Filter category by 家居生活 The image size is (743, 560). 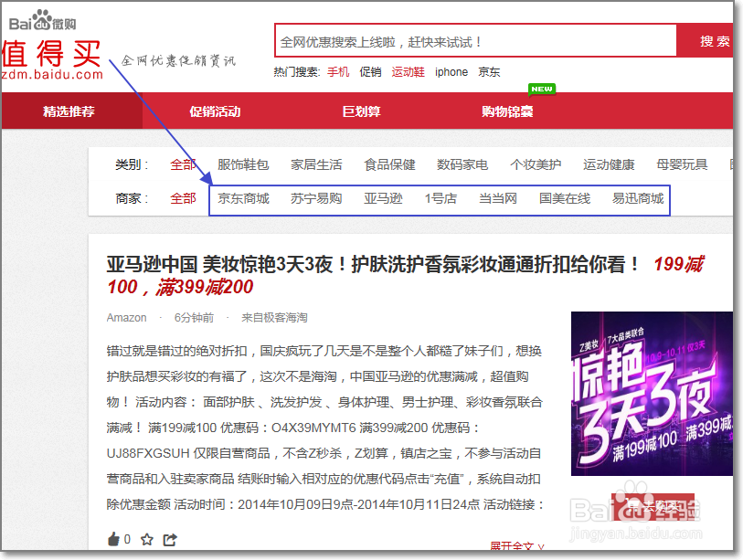pyautogui.click(x=316, y=164)
